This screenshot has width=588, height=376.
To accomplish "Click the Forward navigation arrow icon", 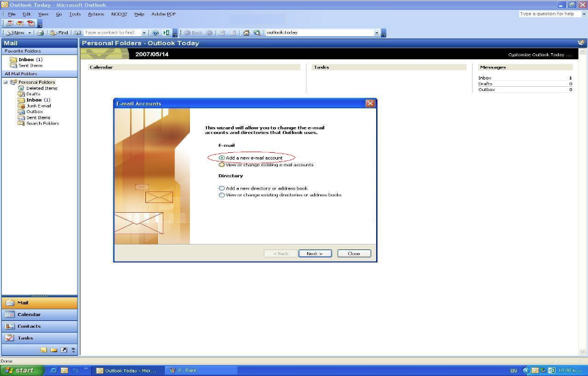I will click(x=209, y=32).
